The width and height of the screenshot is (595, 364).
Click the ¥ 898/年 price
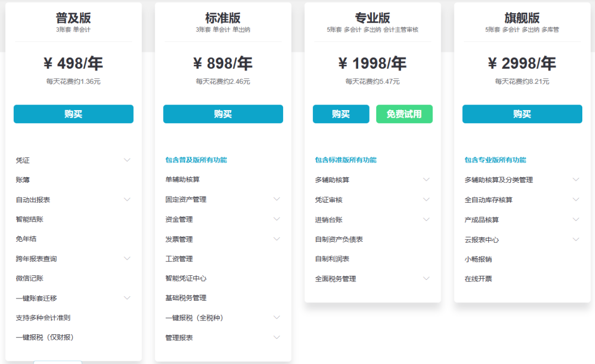(x=223, y=63)
